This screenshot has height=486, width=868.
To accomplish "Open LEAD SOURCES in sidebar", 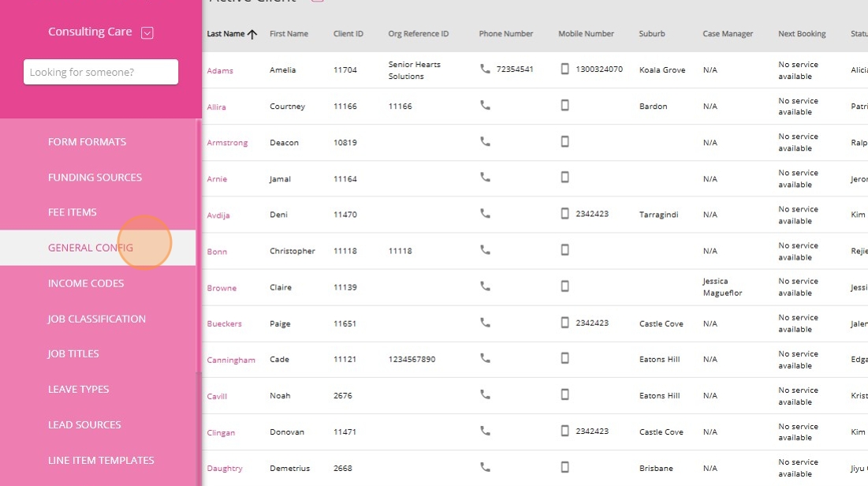I will 84,424.
